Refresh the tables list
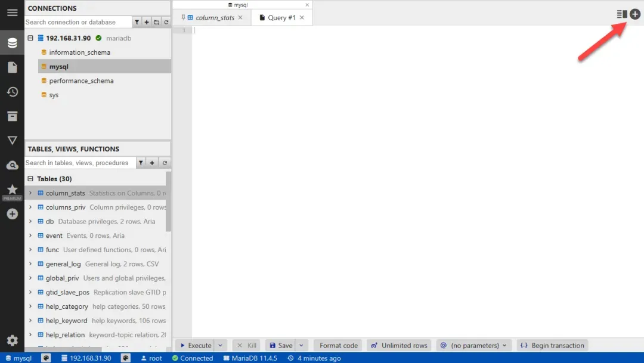644x363 pixels. coord(165,163)
